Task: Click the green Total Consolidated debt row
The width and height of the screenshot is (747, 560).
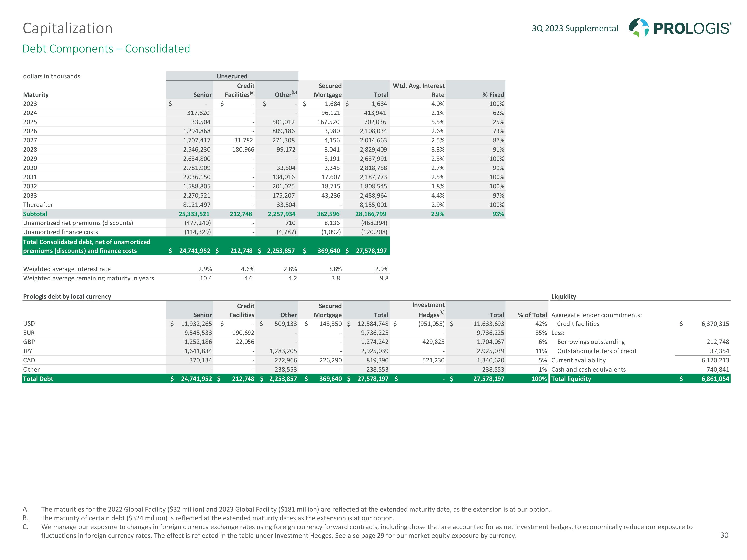Action: (x=86, y=246)
